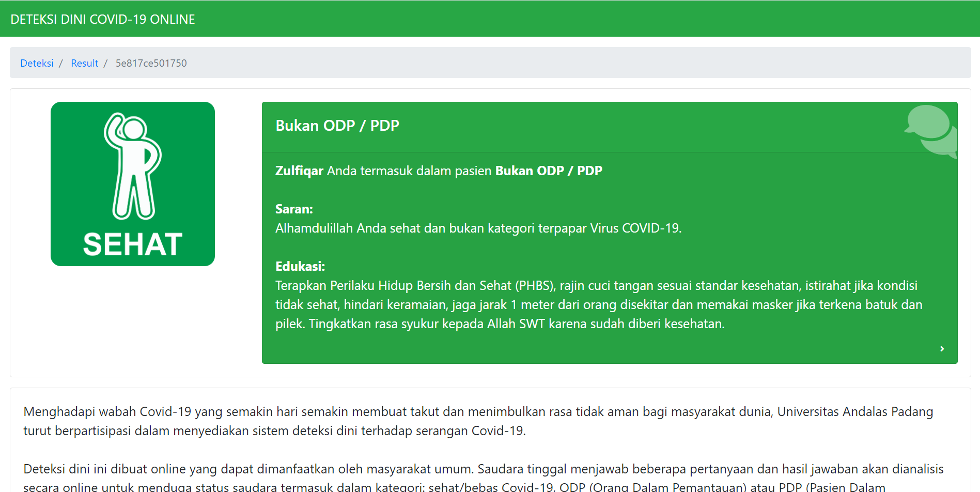980x492 pixels.
Task: Click the right-pointing chevron below the Edukasi text
Action: 941,348
